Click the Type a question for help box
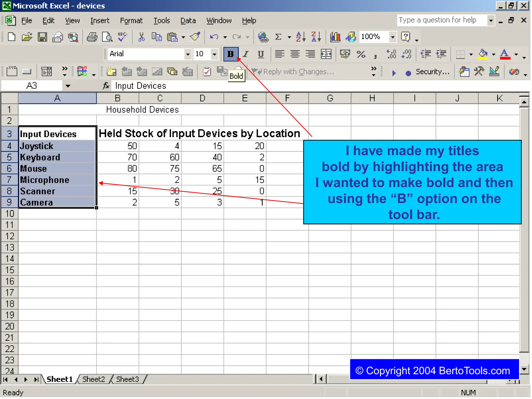Screen dimensions: 532x399 tap(442, 20)
